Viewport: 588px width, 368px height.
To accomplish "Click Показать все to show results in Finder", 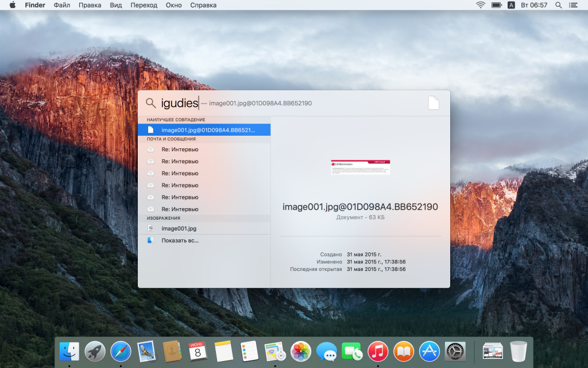I will (180, 240).
